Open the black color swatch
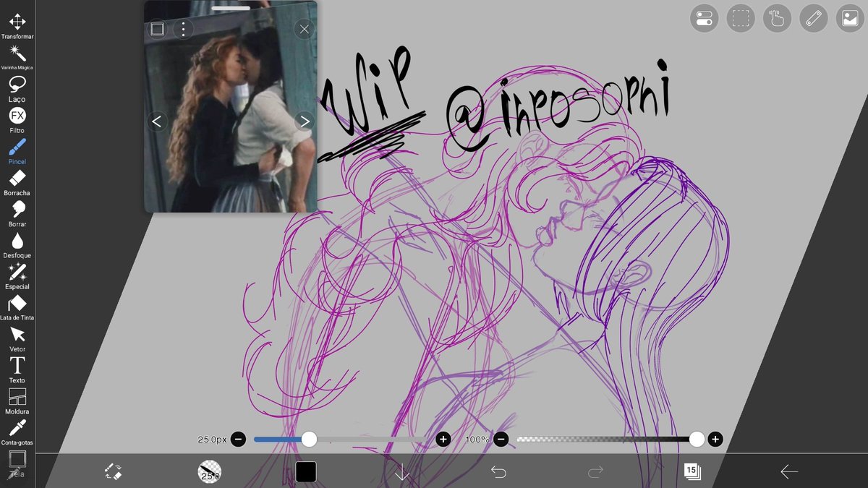The width and height of the screenshot is (868, 488). coord(306,472)
